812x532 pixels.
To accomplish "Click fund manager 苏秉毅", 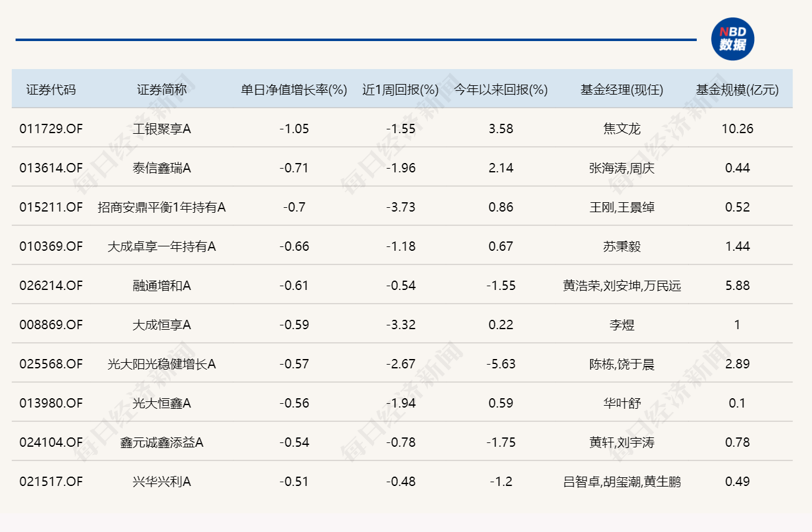I will tap(622, 246).
